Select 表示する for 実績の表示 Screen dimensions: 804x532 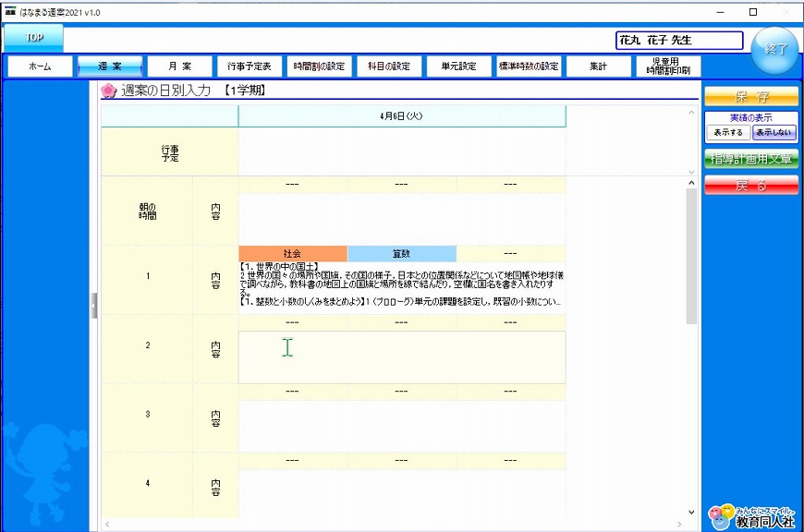(x=728, y=132)
